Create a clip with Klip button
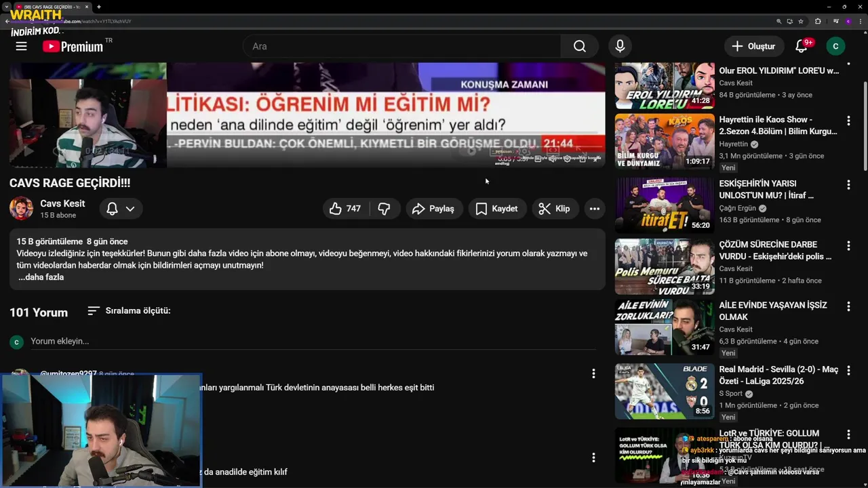 [x=555, y=209]
